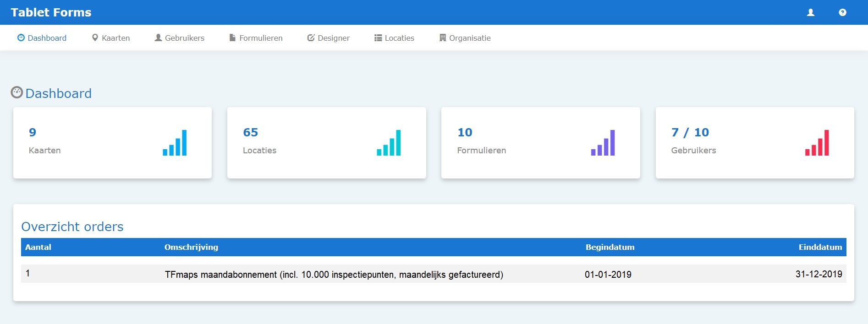Click the building icon beside Organisatie
The height and width of the screenshot is (324, 868).
pyautogui.click(x=443, y=38)
